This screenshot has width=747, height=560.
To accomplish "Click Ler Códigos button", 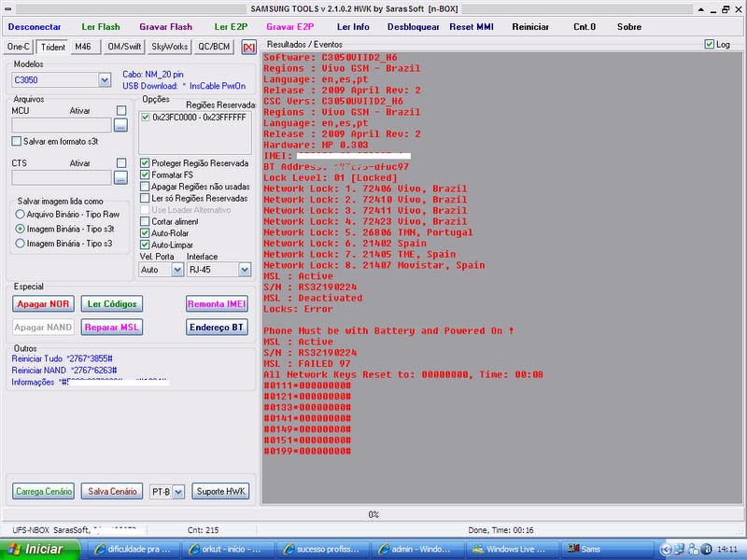I will tap(112, 304).
